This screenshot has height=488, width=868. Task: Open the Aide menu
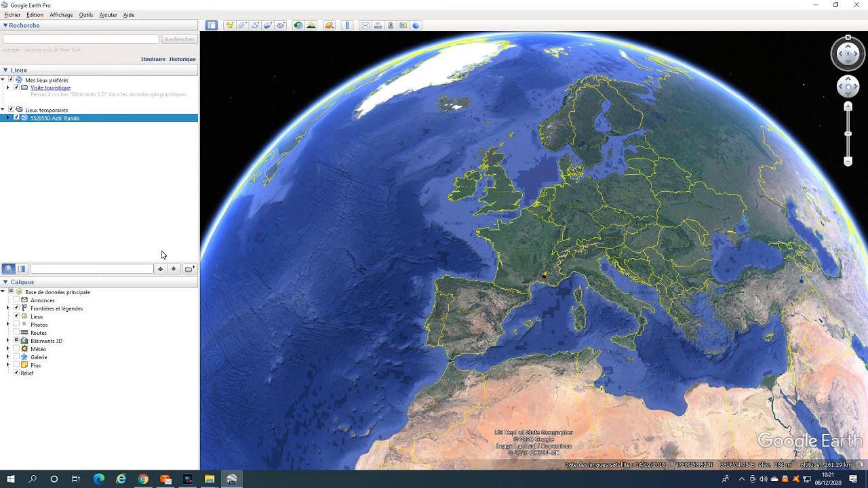pos(129,15)
